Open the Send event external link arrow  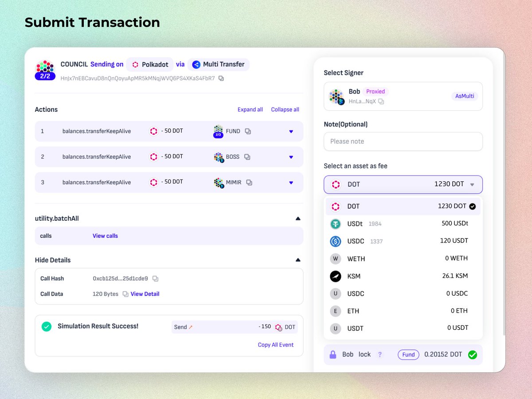(x=190, y=327)
